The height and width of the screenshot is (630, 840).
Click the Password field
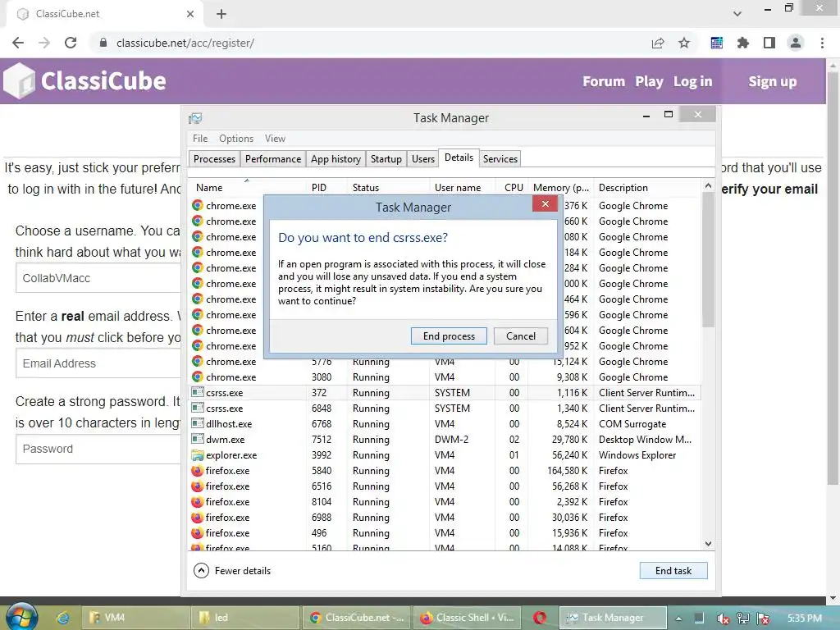tap(98, 449)
